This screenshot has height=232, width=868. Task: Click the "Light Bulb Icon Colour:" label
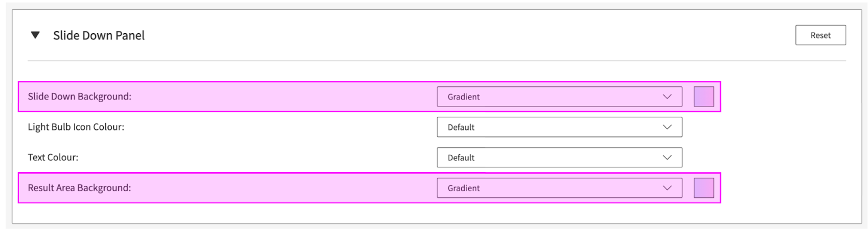(76, 127)
